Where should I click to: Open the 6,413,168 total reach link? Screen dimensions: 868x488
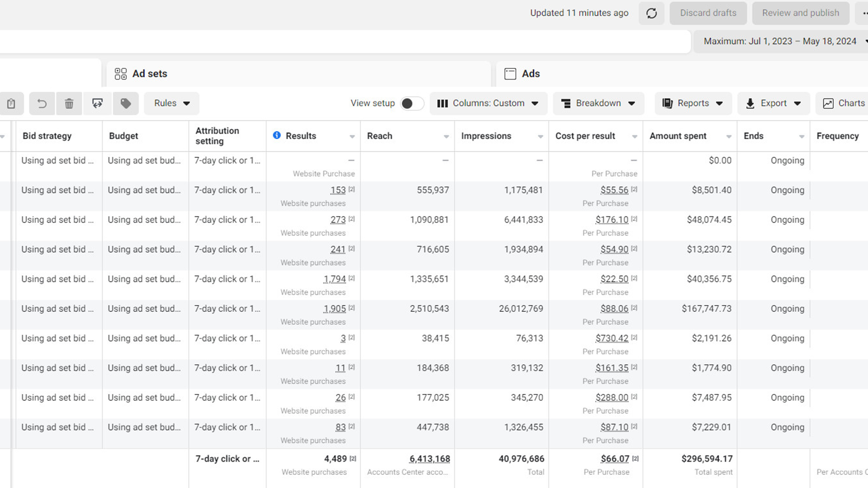429,459
